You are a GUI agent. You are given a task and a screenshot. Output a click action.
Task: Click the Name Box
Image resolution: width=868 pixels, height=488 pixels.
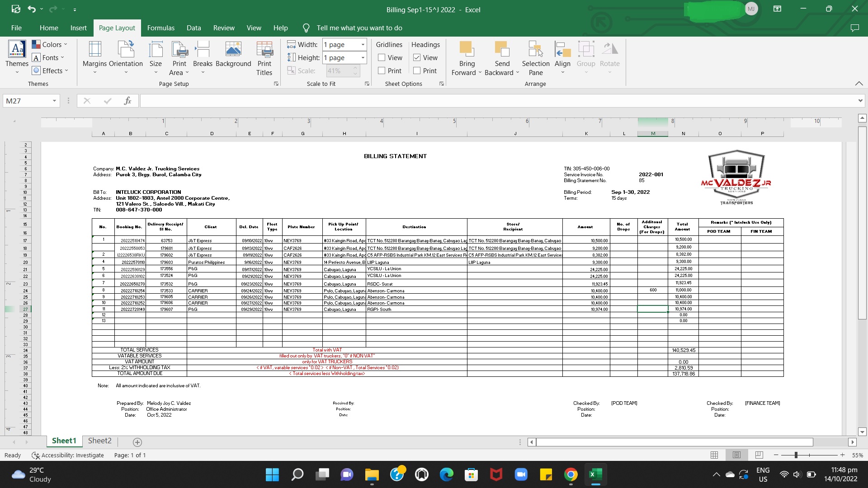coord(26,101)
